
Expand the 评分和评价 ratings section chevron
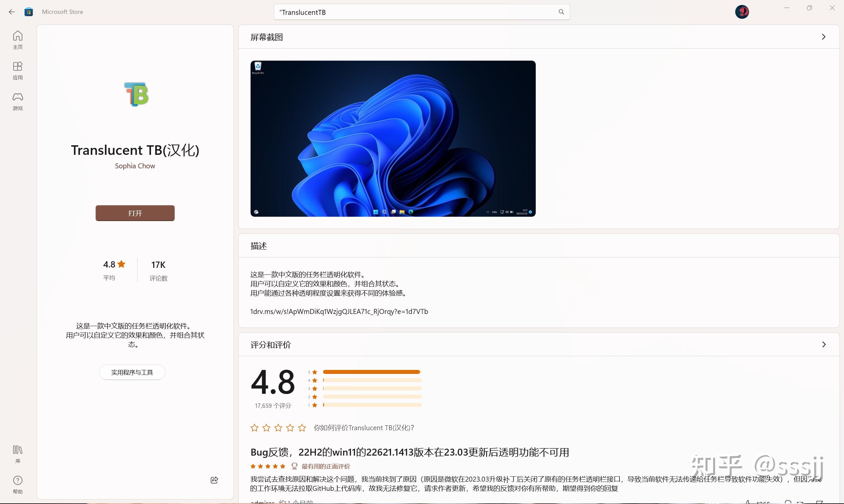tap(824, 344)
